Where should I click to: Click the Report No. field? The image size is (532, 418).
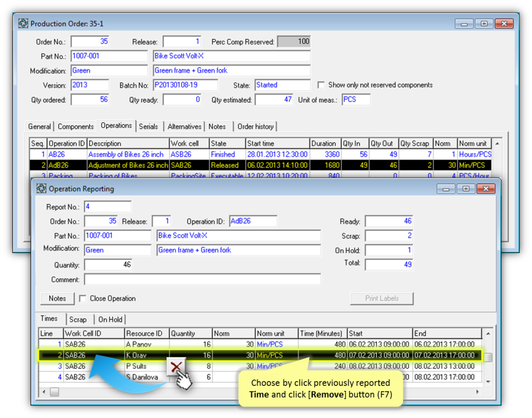[107, 207]
